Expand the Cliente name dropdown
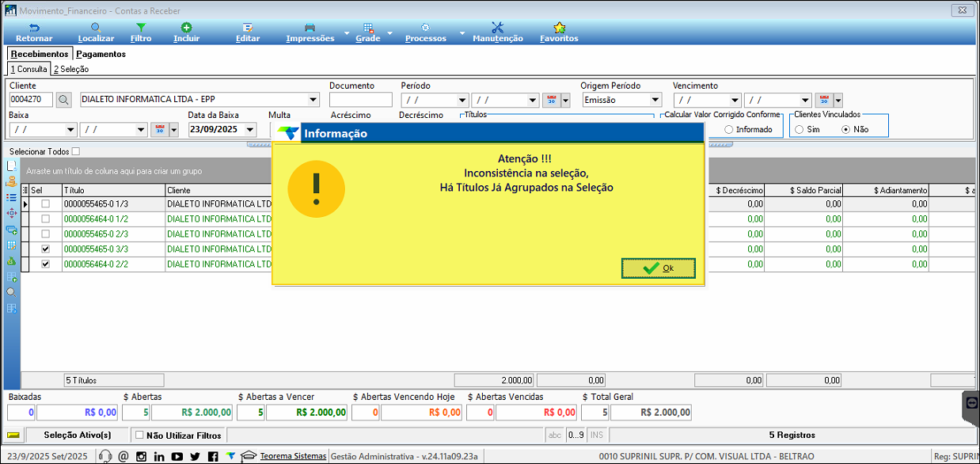This screenshot has width=980, height=464. [x=313, y=100]
